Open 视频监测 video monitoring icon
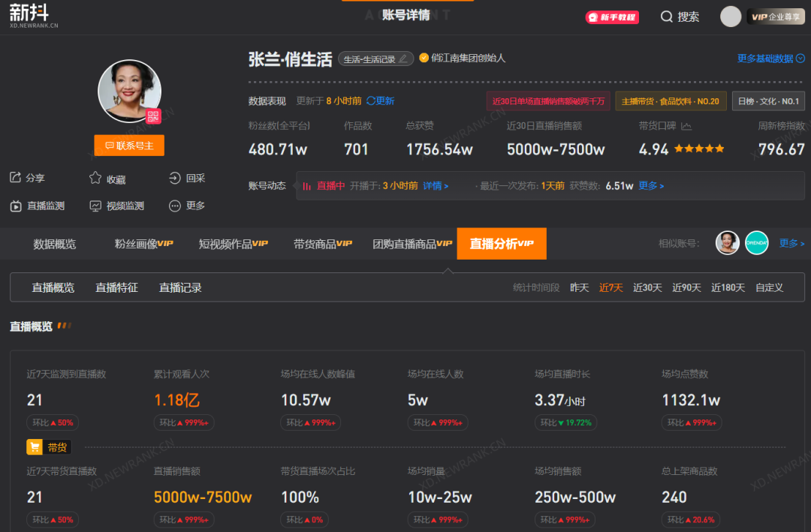The width and height of the screenshot is (811, 532). 95,206
